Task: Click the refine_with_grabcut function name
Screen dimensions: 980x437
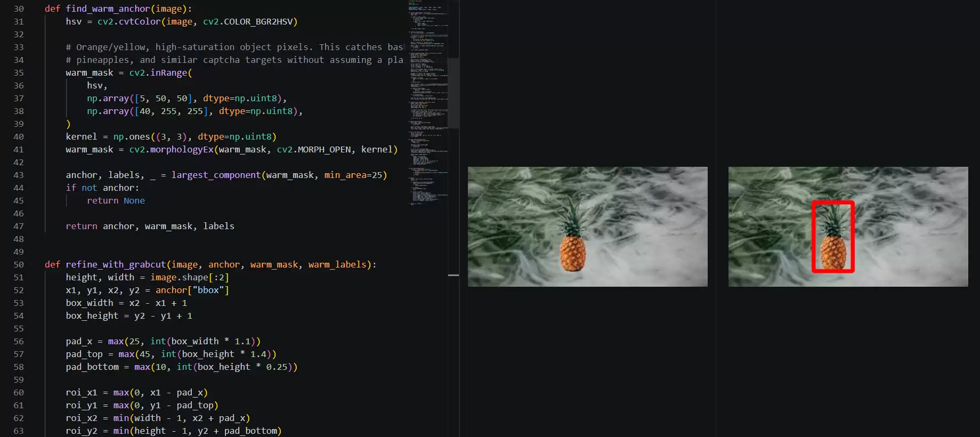Action: point(116,264)
